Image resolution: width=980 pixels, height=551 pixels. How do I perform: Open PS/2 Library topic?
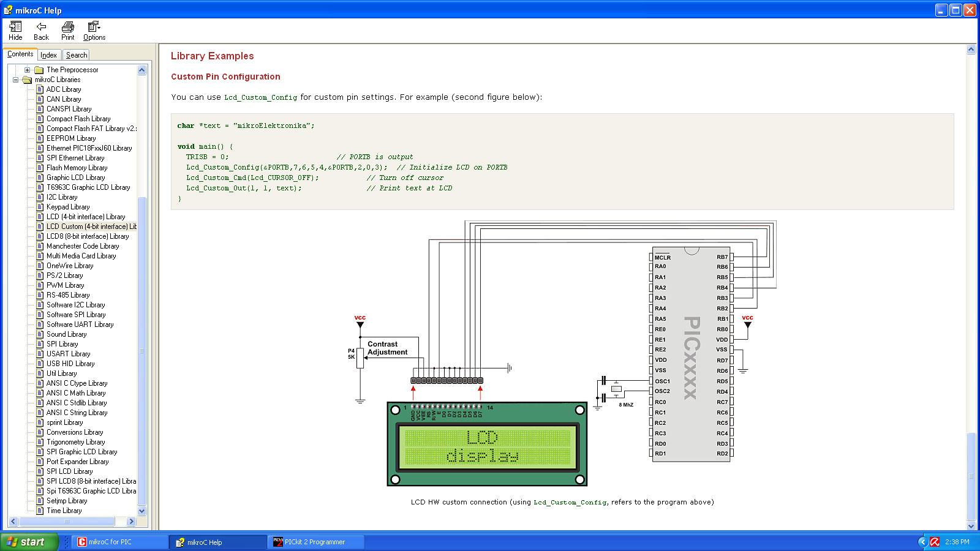65,275
